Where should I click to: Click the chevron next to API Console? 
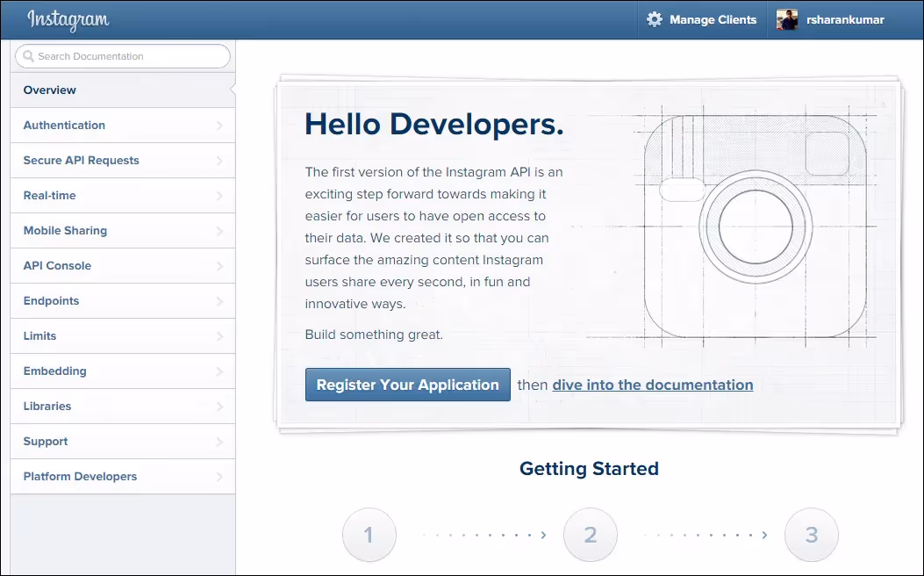tap(219, 266)
